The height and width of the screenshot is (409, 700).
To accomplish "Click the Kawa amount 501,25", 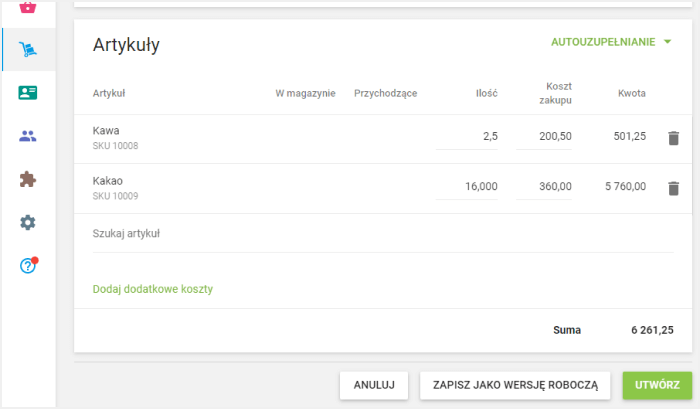I will [629, 136].
